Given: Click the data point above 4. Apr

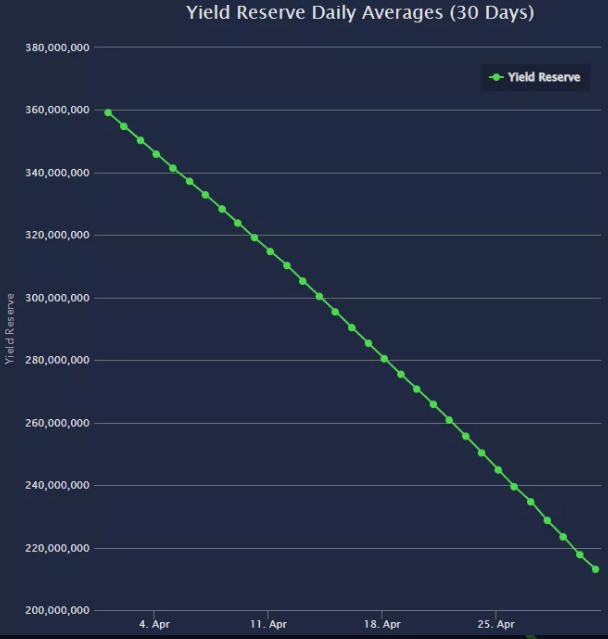Looking at the screenshot, I should pos(156,154).
